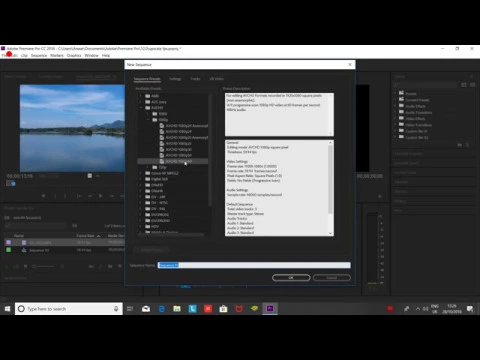Open the Markers menu
This screenshot has height=360, width=480.
(57, 55)
